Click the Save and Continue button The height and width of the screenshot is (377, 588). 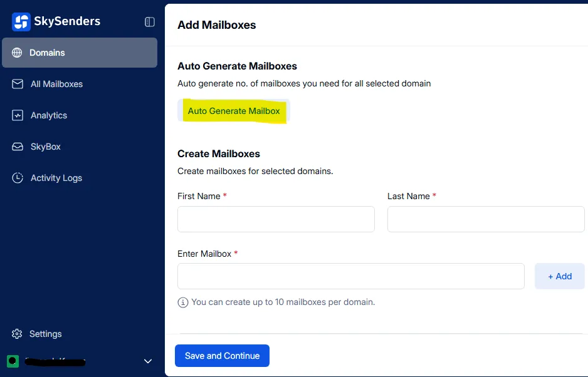(222, 356)
